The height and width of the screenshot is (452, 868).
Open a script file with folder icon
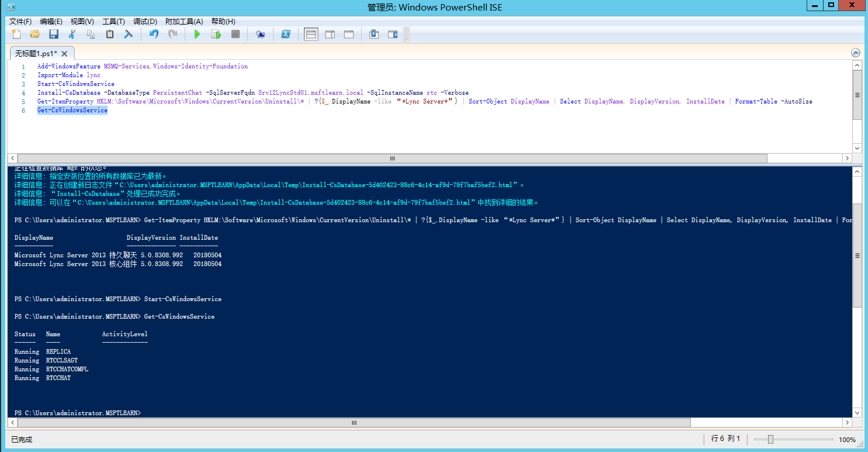(35, 34)
